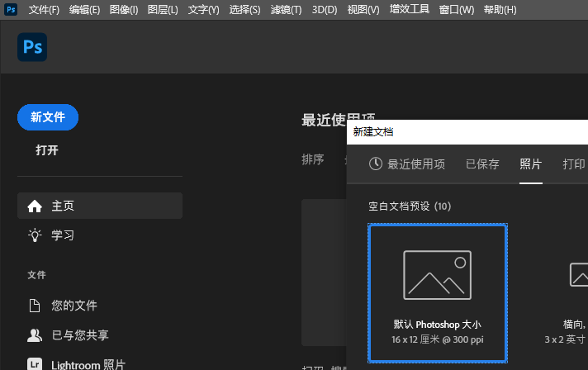Click the 空白文档预设 (10) heading
This screenshot has width=588, height=370.
click(x=410, y=206)
